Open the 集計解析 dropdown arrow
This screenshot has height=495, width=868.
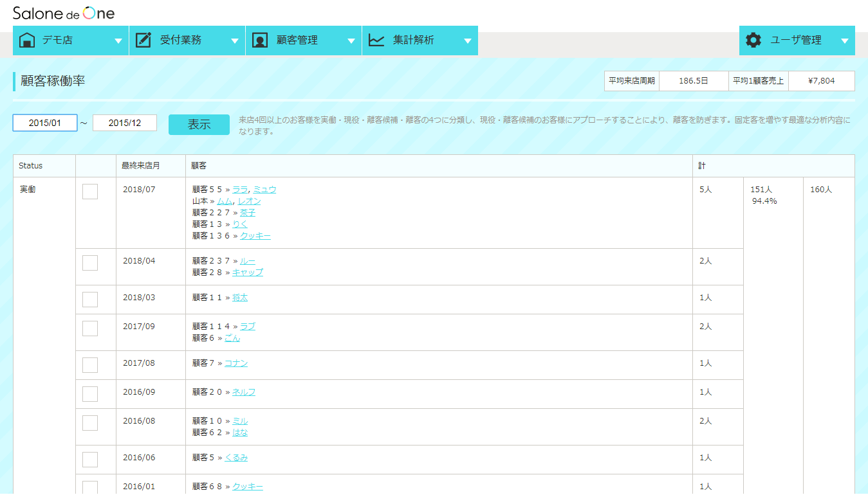click(x=468, y=40)
